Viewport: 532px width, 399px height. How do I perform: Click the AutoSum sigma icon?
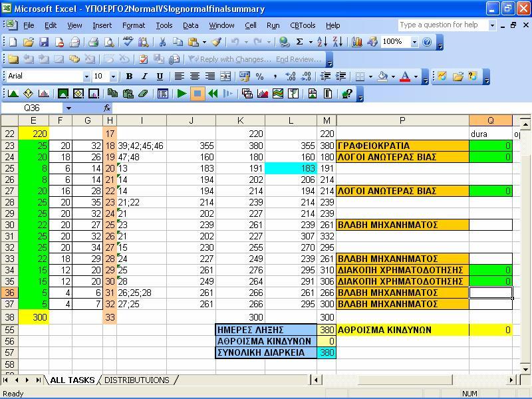coord(300,42)
